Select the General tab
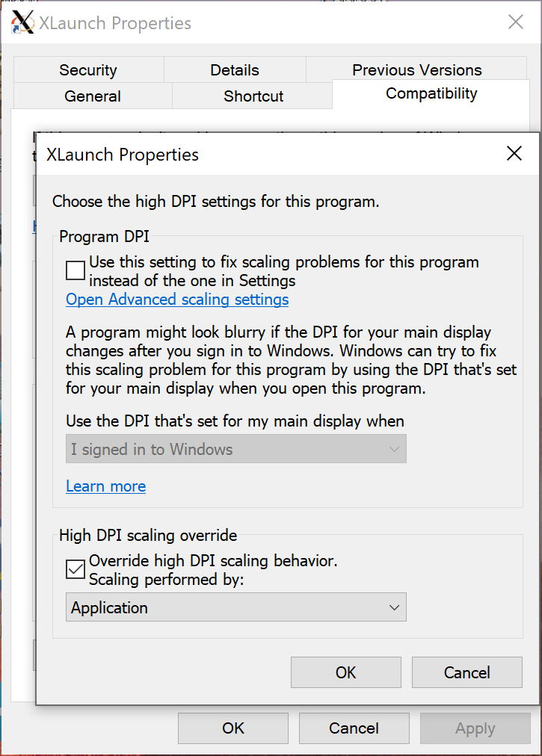The height and width of the screenshot is (756, 542). coord(93,96)
